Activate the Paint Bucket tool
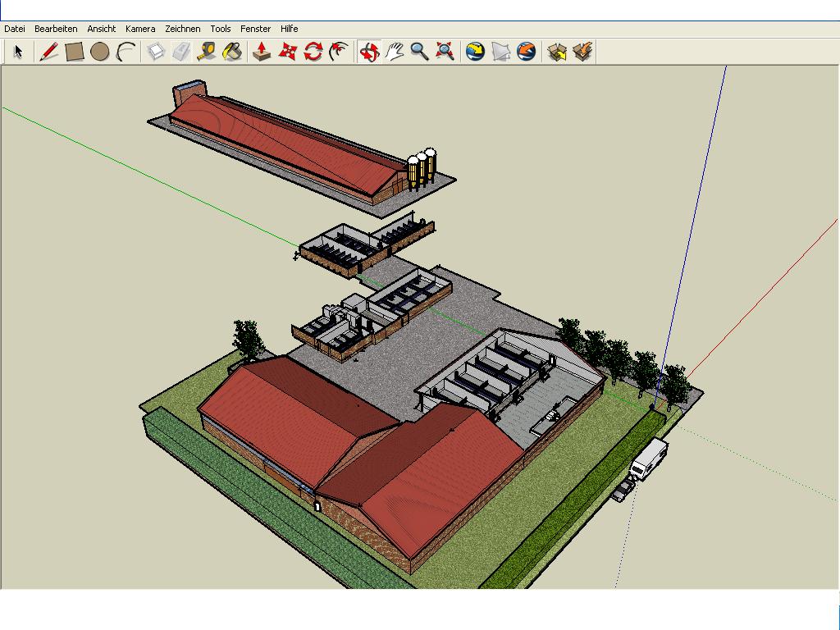This screenshot has height=630, width=840. pyautogui.click(x=232, y=52)
